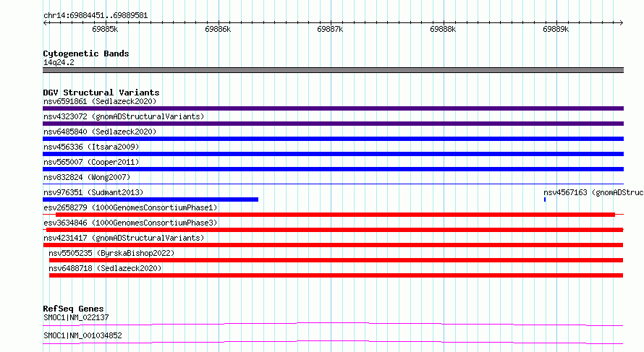Click the left arrow of the ruler
The height and width of the screenshot is (352, 644).
tap(46, 23)
